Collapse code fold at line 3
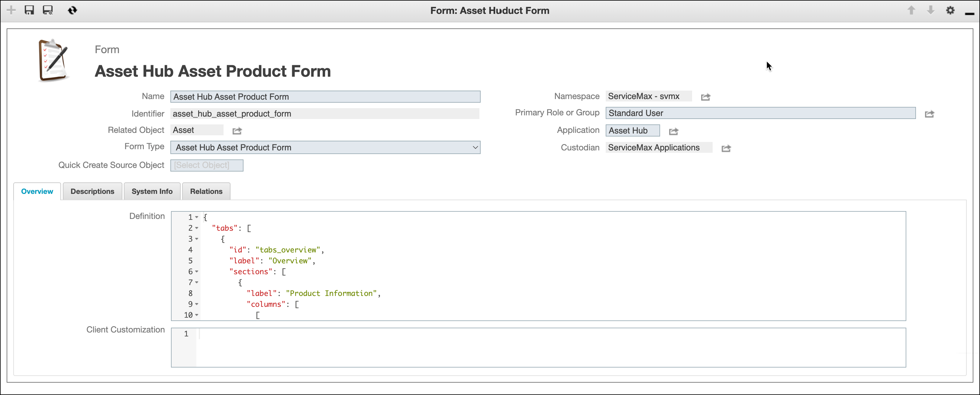The image size is (980, 395). tap(197, 239)
